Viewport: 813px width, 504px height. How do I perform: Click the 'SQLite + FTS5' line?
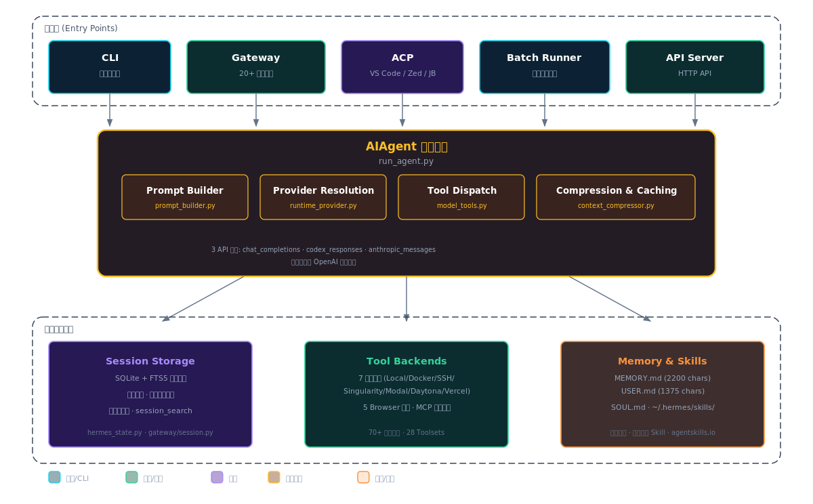(x=150, y=378)
